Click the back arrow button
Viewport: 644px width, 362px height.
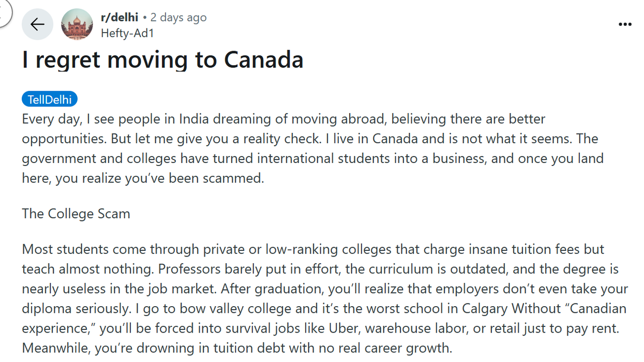pyautogui.click(x=37, y=24)
